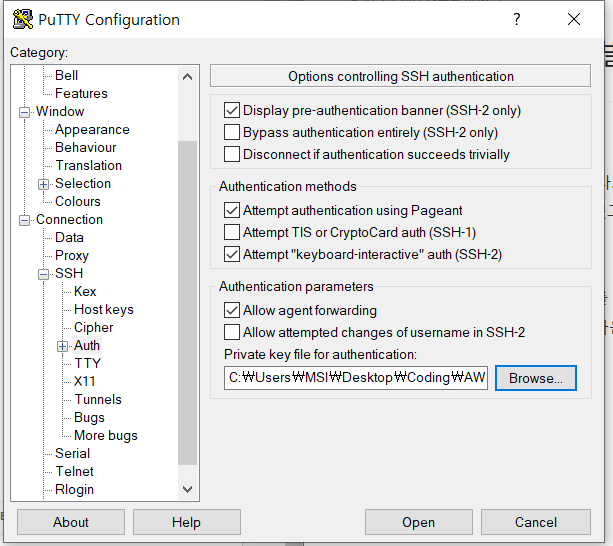Open Colours settings
613x546 pixels.
pos(78,201)
